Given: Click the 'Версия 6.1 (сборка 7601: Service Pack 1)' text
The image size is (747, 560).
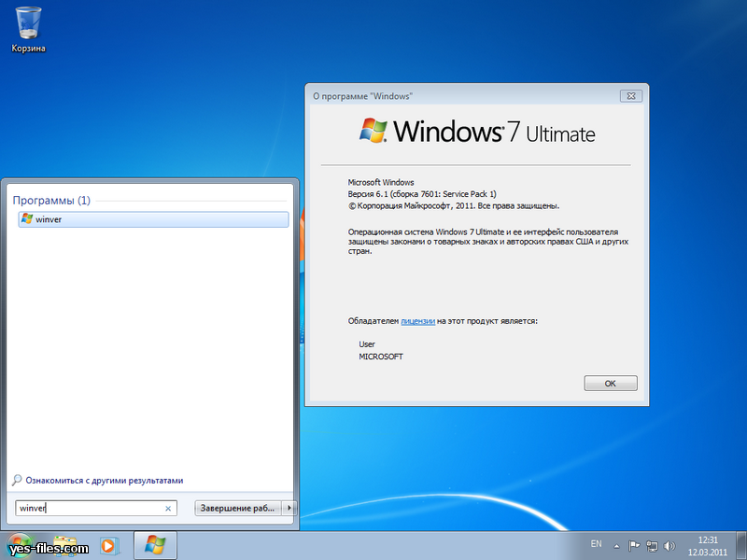Looking at the screenshot, I should (422, 194).
